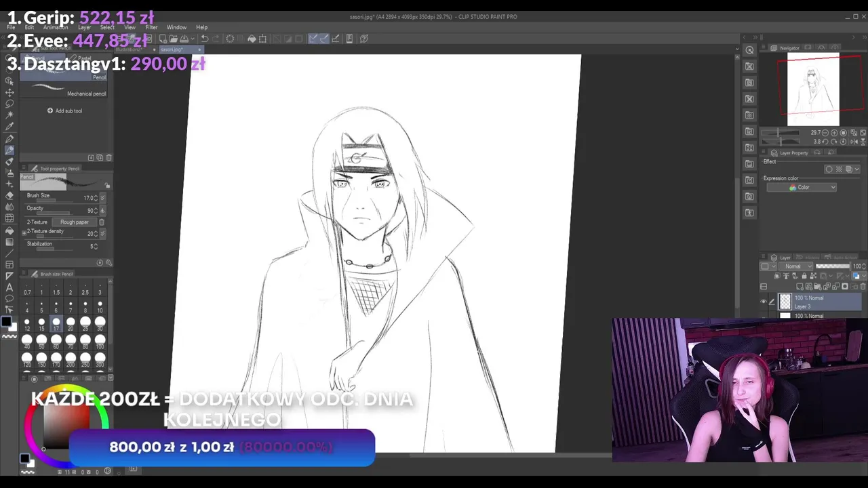Select the Decoration sparkle tool
868x488 pixels.
tap(9, 184)
